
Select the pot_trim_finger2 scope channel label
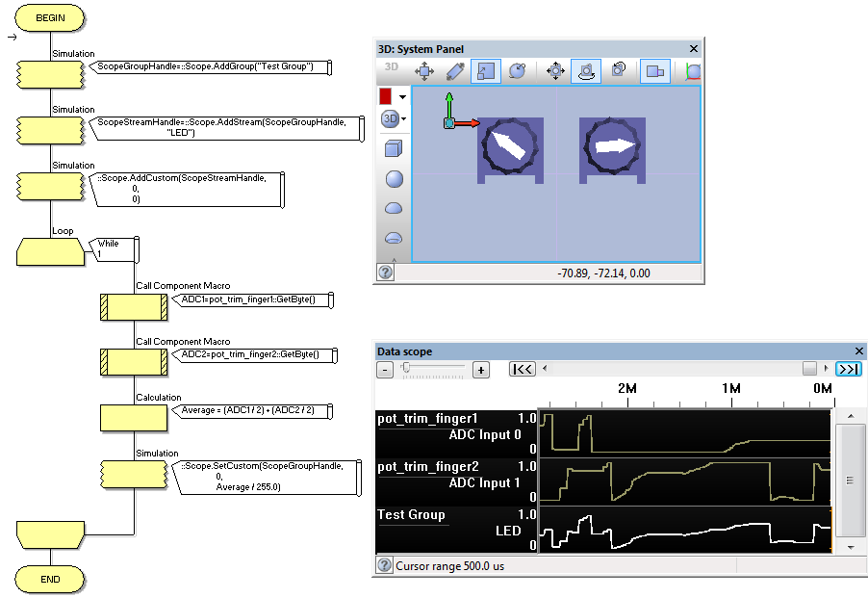pos(428,467)
